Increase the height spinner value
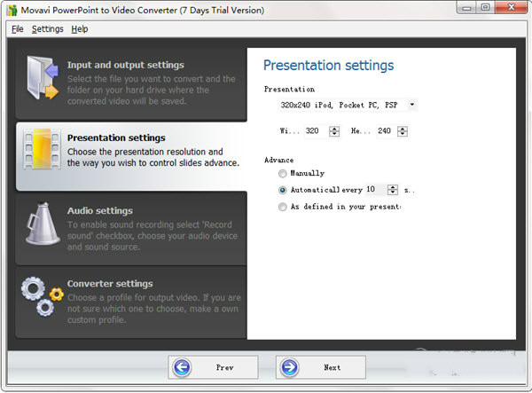This screenshot has height=393, width=532. (403, 129)
